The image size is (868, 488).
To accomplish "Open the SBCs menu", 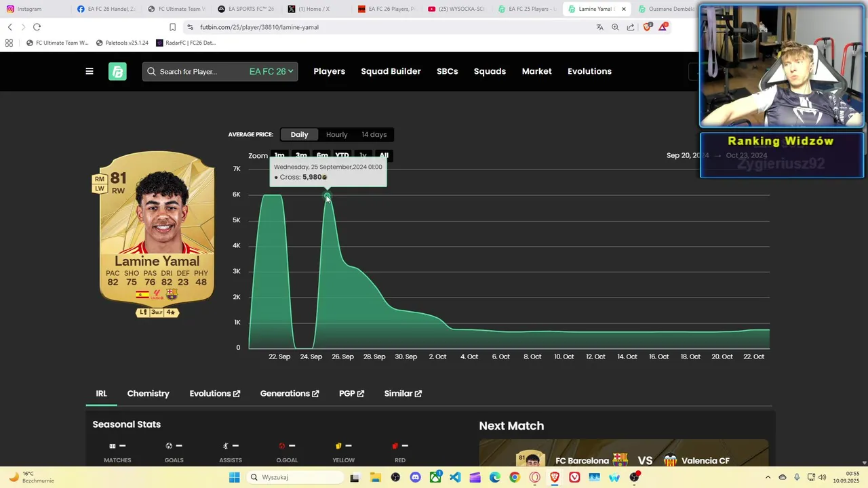I will (447, 71).
